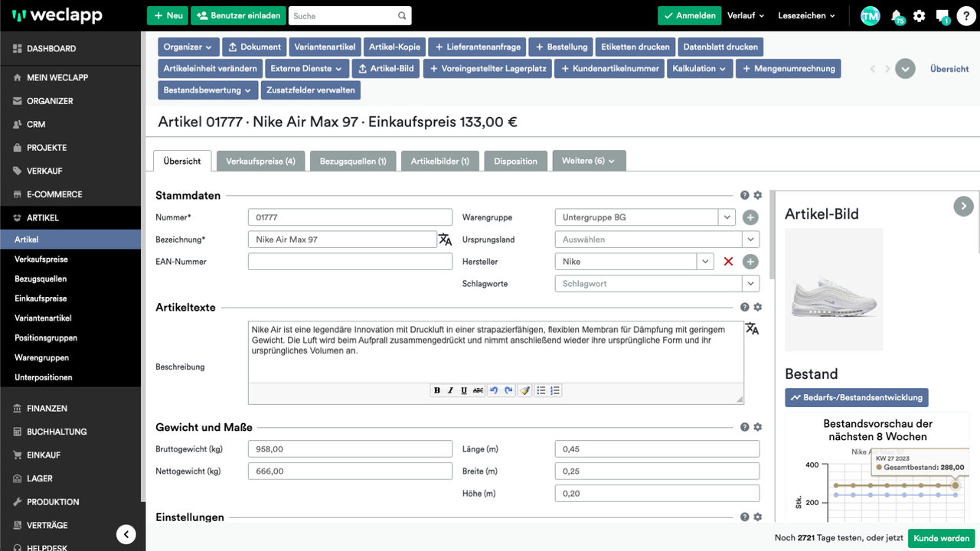Collapse the left sidebar with arrow
The height and width of the screenshot is (551, 980).
126,534
